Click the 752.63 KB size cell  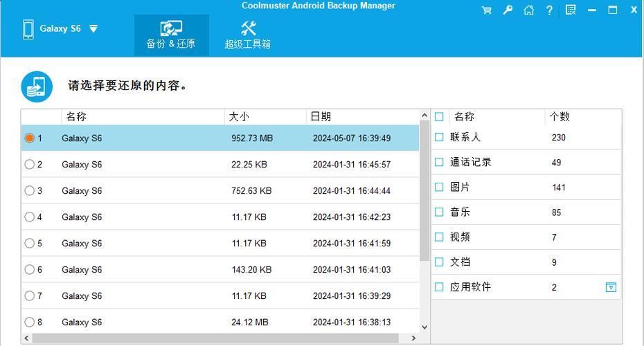pos(251,191)
